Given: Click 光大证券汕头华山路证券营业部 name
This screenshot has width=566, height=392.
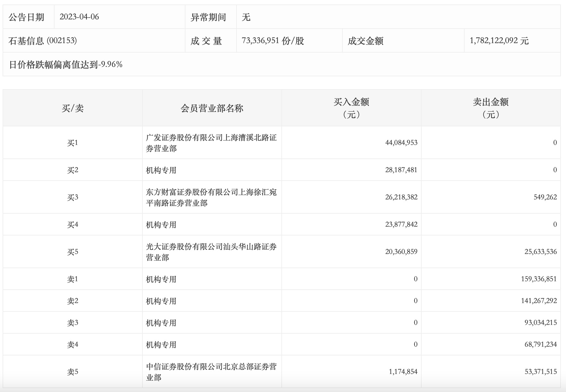Looking at the screenshot, I should click(x=211, y=252).
